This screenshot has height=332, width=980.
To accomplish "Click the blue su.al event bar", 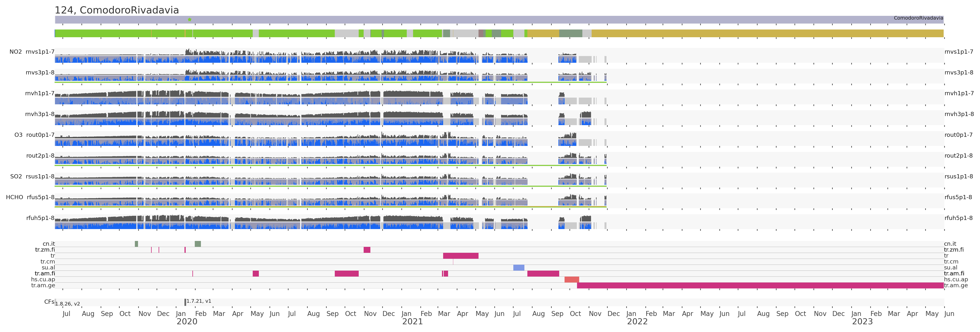I will tap(518, 268).
